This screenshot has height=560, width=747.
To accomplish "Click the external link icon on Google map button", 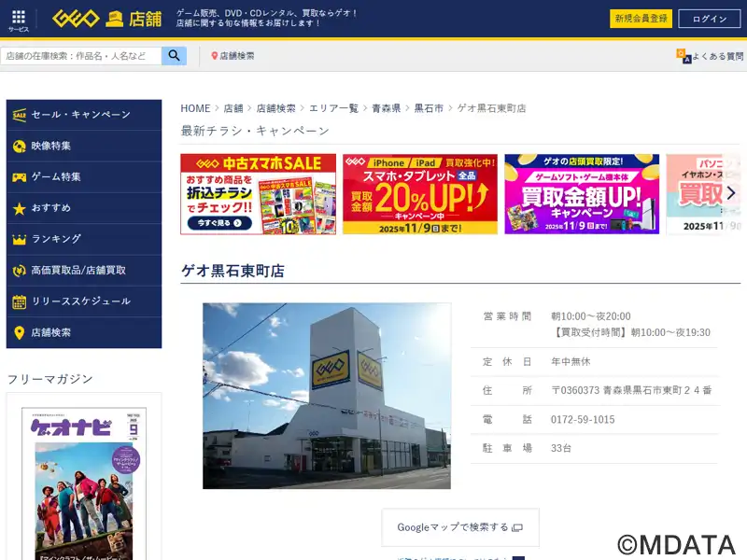I will click(517, 527).
